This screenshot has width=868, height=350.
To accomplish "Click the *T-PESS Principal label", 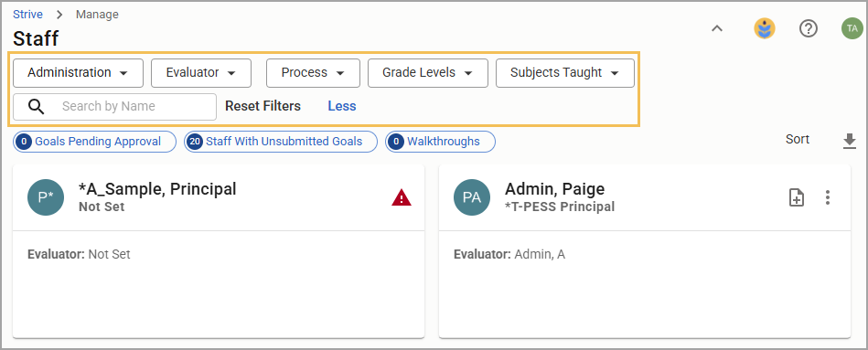I will (560, 207).
